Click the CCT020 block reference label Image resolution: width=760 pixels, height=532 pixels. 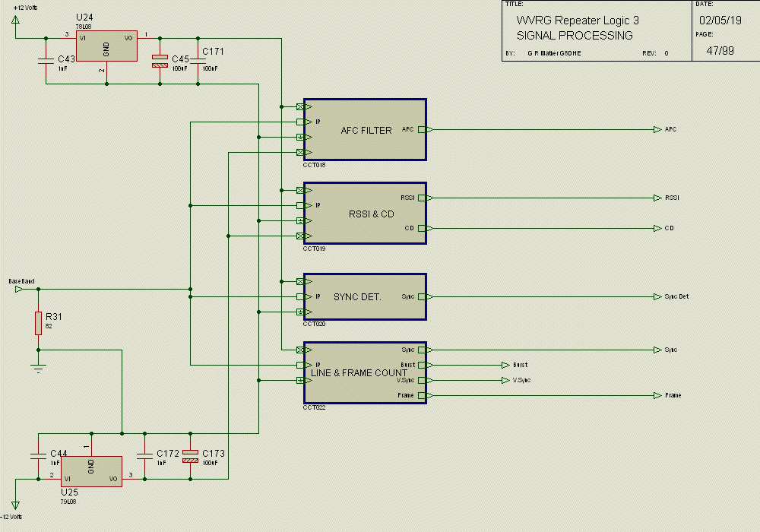(314, 324)
